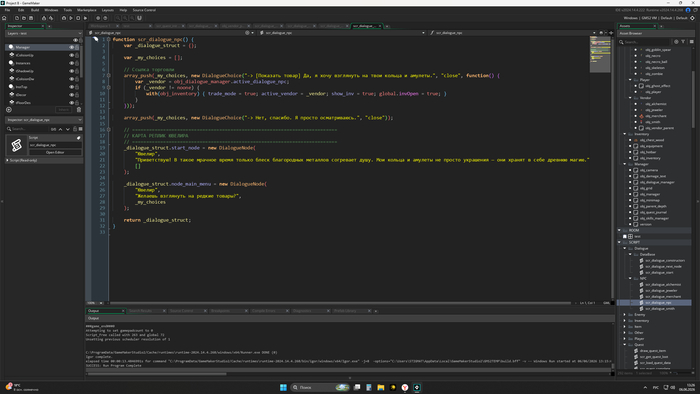700x394 pixels.
Task: Select scr_dialogue_smith script in Asset Browser
Action: (x=659, y=308)
